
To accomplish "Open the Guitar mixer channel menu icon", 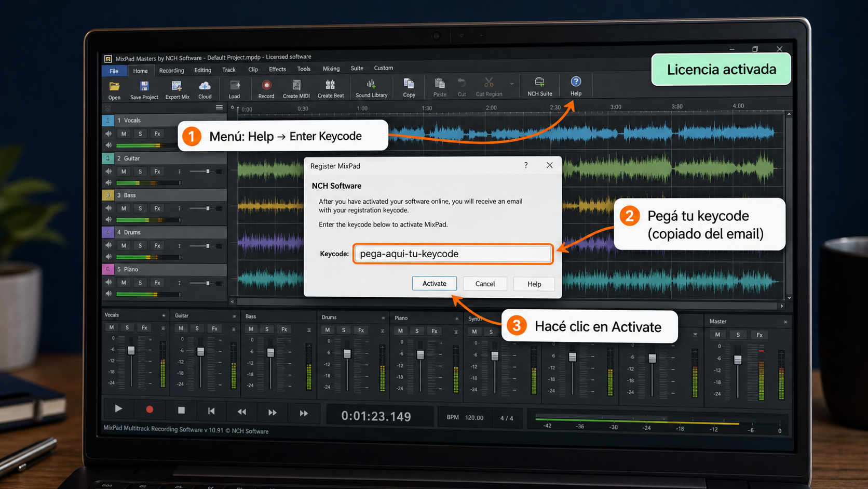I will 234,316.
